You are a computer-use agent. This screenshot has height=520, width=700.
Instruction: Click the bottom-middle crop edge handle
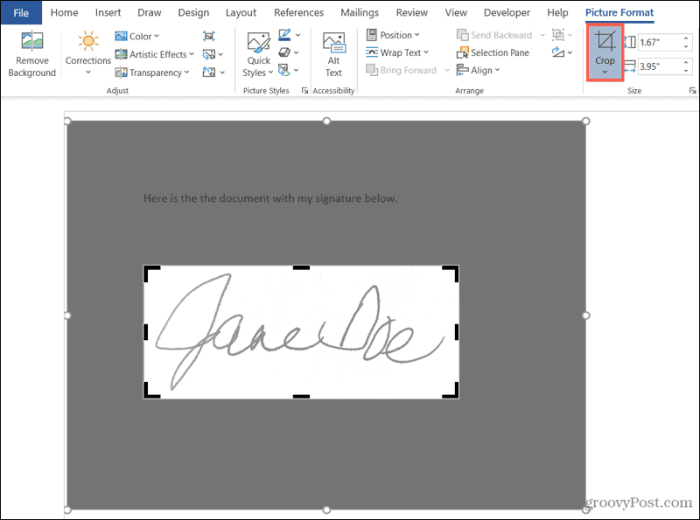click(301, 396)
